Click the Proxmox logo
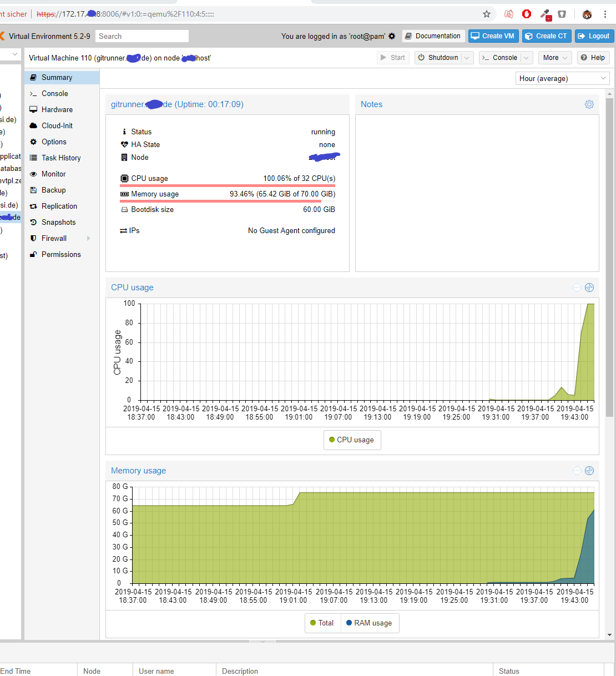 pyautogui.click(x=2, y=36)
